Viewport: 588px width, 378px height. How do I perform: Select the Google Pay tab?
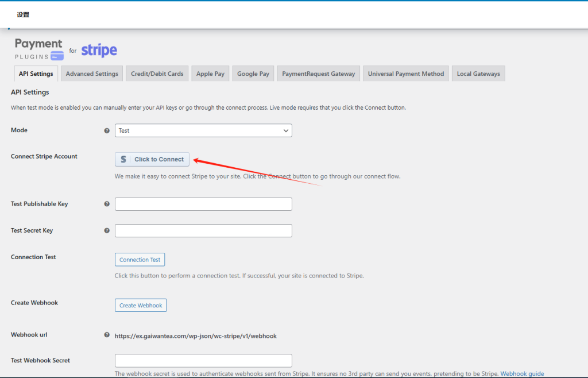[x=253, y=74]
